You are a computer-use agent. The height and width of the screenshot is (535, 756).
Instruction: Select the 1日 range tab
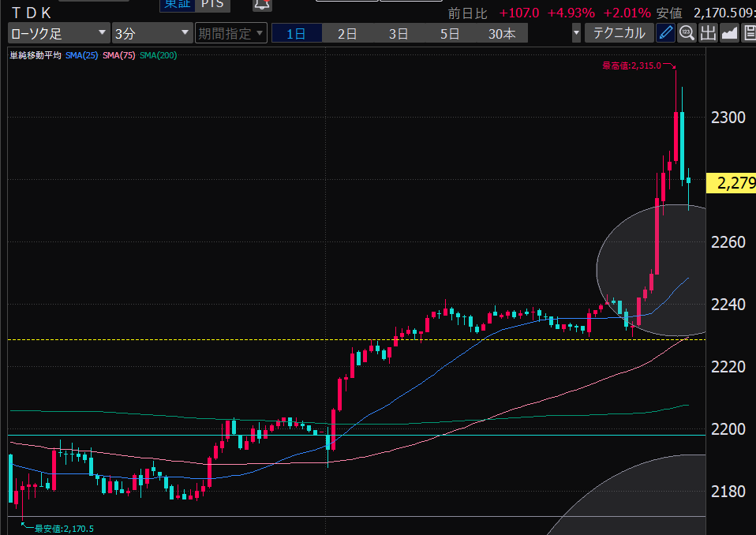pyautogui.click(x=296, y=33)
